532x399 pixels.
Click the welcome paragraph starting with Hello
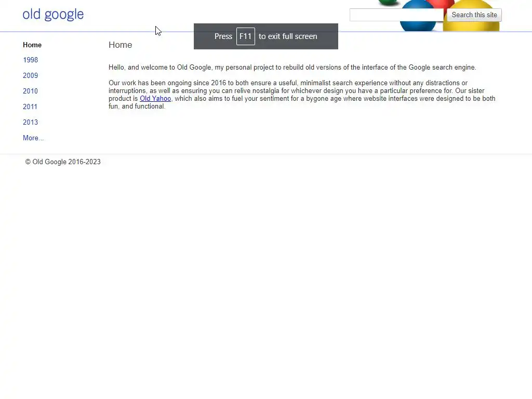292,67
